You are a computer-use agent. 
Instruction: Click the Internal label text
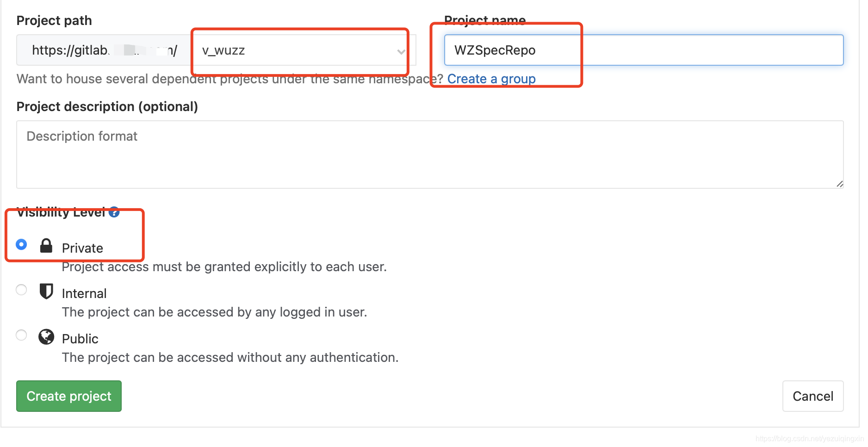(x=84, y=294)
